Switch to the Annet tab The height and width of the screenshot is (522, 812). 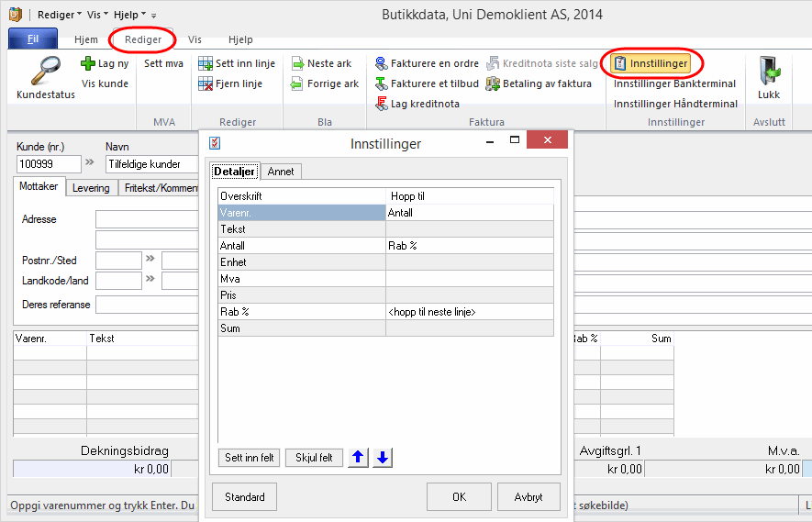click(x=281, y=172)
